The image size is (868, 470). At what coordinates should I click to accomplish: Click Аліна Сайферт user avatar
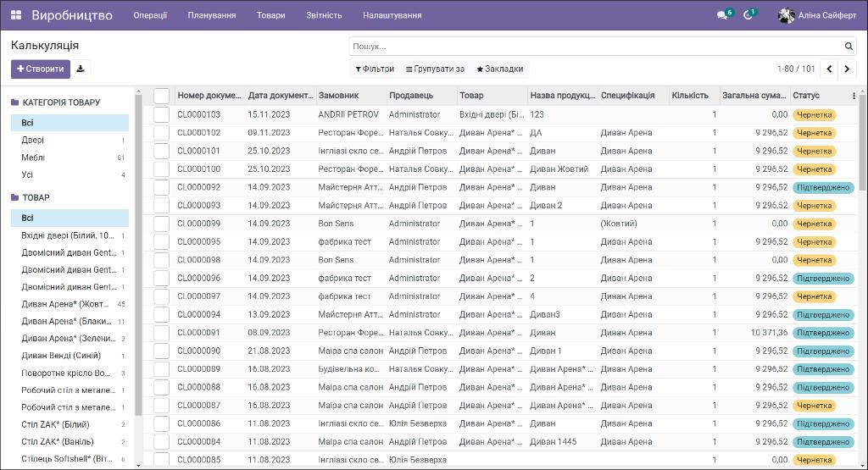point(786,15)
